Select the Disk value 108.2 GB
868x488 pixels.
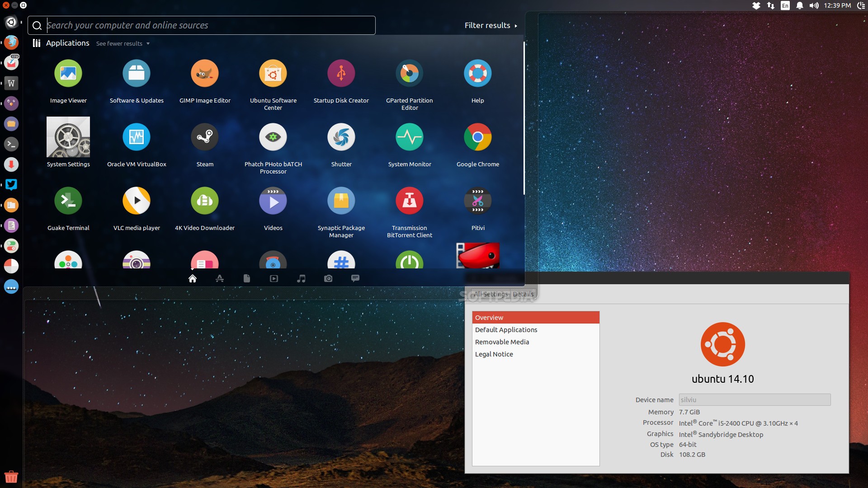(692, 455)
